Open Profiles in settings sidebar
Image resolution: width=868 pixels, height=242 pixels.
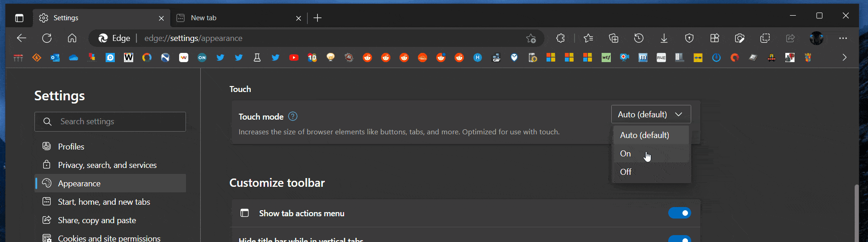pyautogui.click(x=110, y=146)
